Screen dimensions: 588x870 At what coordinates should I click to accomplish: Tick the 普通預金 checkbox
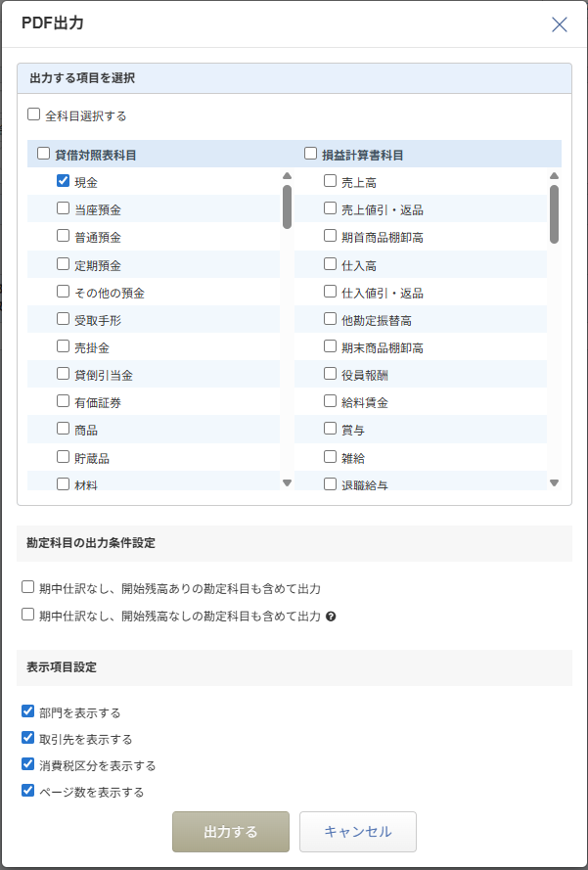pos(64,237)
